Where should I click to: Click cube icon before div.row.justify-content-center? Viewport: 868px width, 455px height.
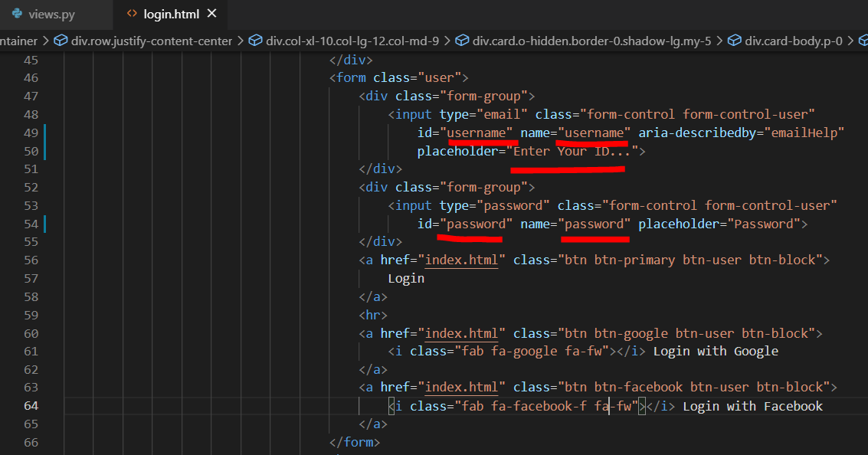point(61,41)
